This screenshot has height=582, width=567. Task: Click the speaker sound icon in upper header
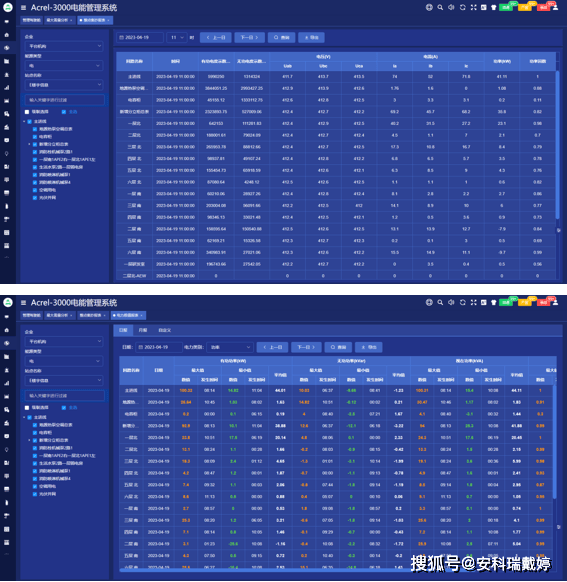tap(451, 7)
